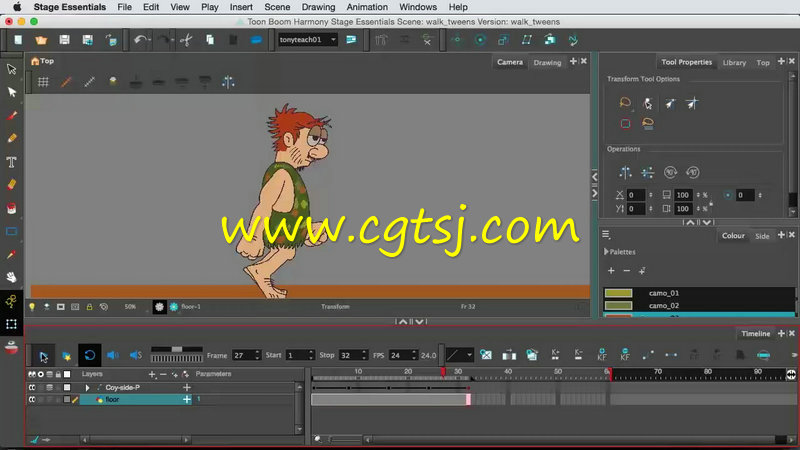The height and width of the screenshot is (450, 800).
Task: Toggle the Show/Hide all layers header icon
Action: [x=32, y=374]
